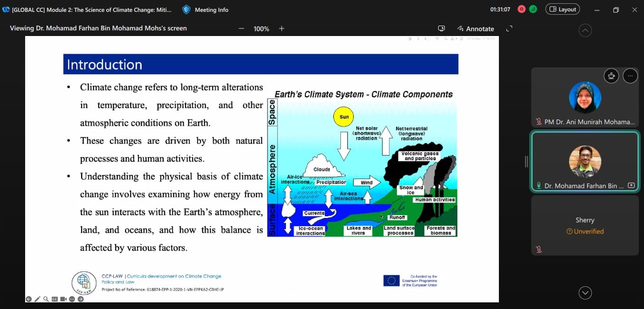Toggle slideshow CC subtitles
This screenshot has height=309, width=644.
(55, 299)
